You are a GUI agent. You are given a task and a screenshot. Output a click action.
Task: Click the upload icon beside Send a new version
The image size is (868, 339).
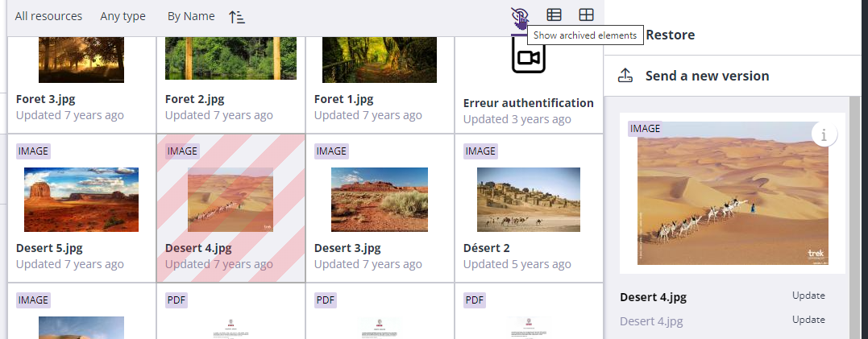625,76
